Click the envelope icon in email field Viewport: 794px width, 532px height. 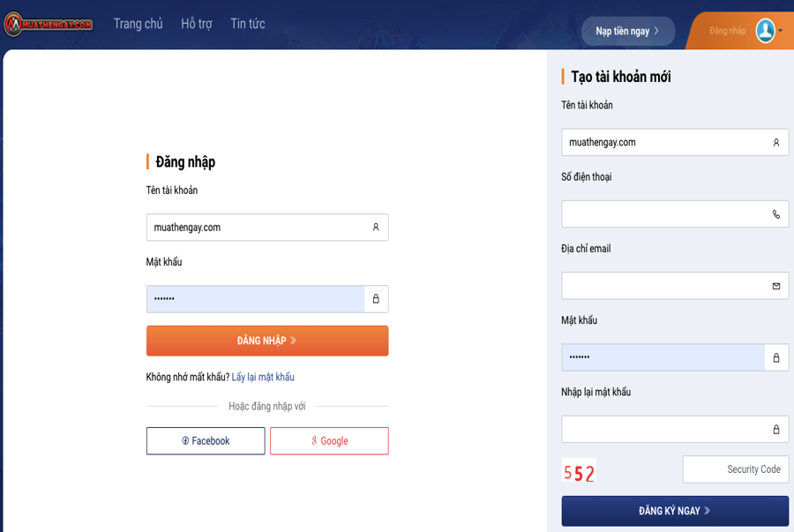click(776, 286)
